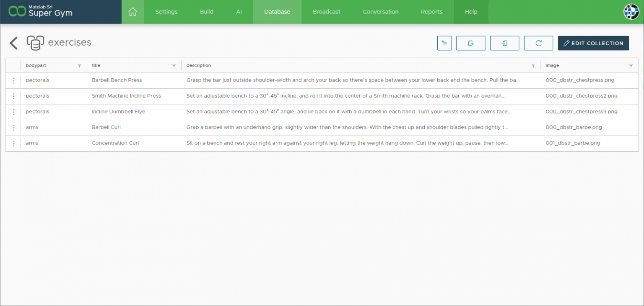Click the import collection icon button
644x306 pixels.
click(504, 43)
